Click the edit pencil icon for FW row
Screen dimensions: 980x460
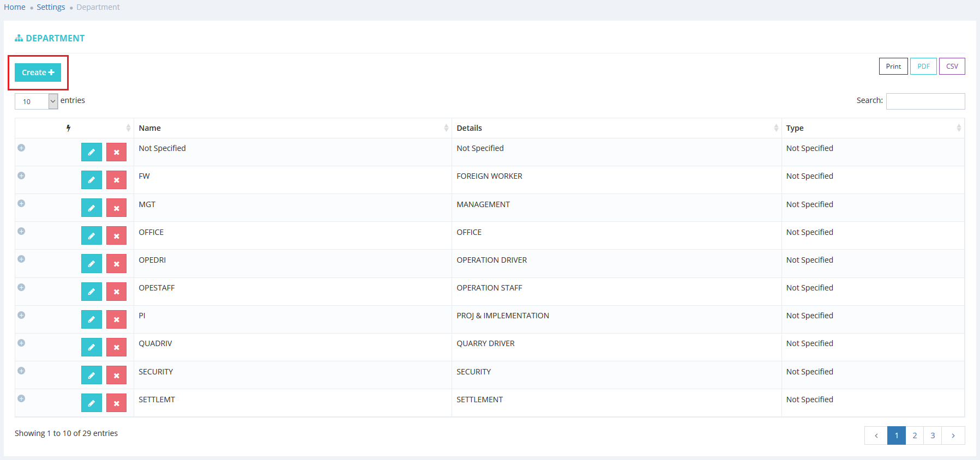tap(91, 180)
